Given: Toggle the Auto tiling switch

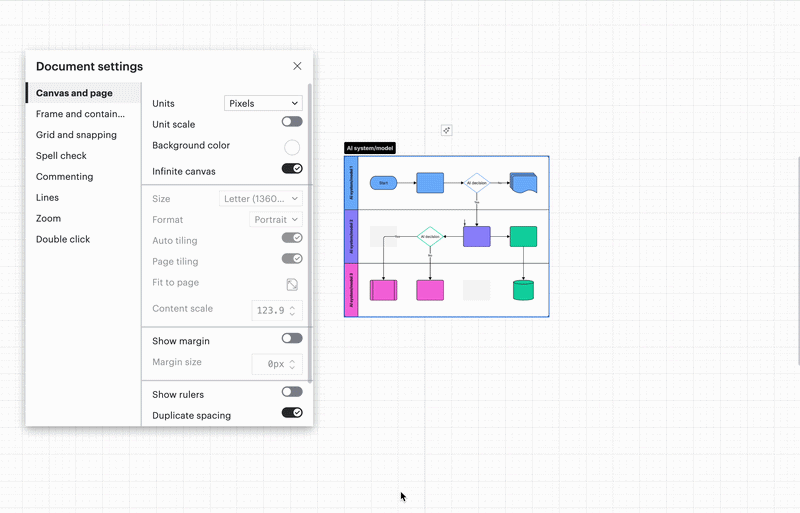Looking at the screenshot, I should [292, 238].
